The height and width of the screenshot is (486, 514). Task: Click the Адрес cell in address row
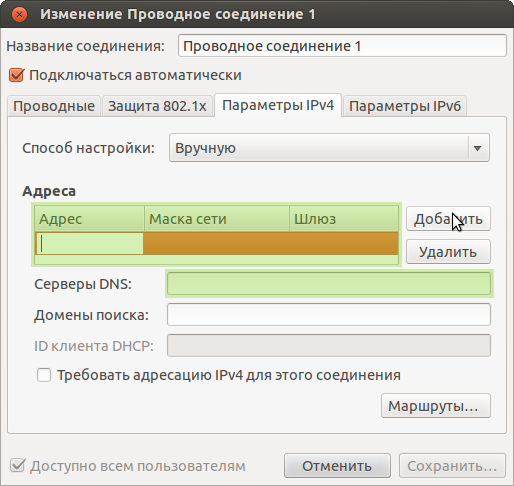click(90, 243)
